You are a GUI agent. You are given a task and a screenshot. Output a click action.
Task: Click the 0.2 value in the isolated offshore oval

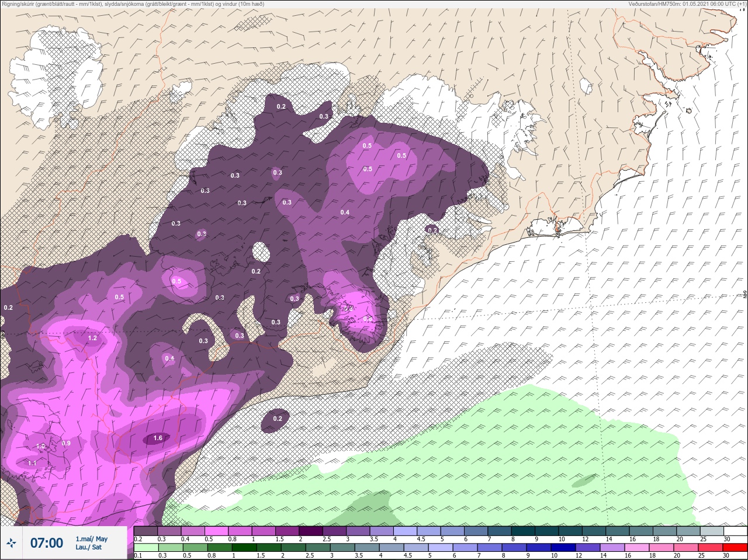[x=278, y=419]
